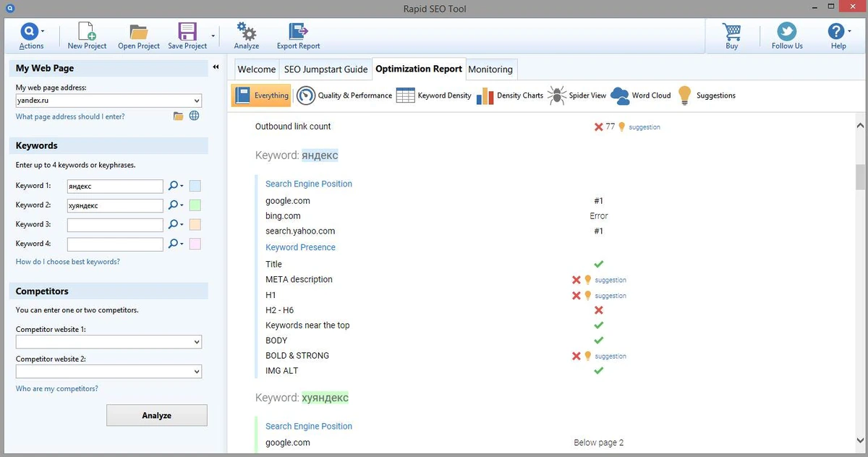
Task: Open 'How do I choose best keywords?' link
Action: pos(68,262)
